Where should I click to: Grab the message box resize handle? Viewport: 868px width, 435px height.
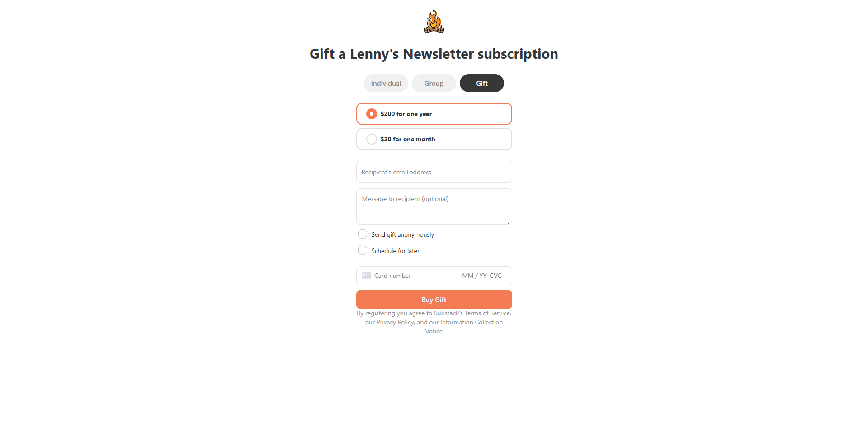pyautogui.click(x=509, y=222)
